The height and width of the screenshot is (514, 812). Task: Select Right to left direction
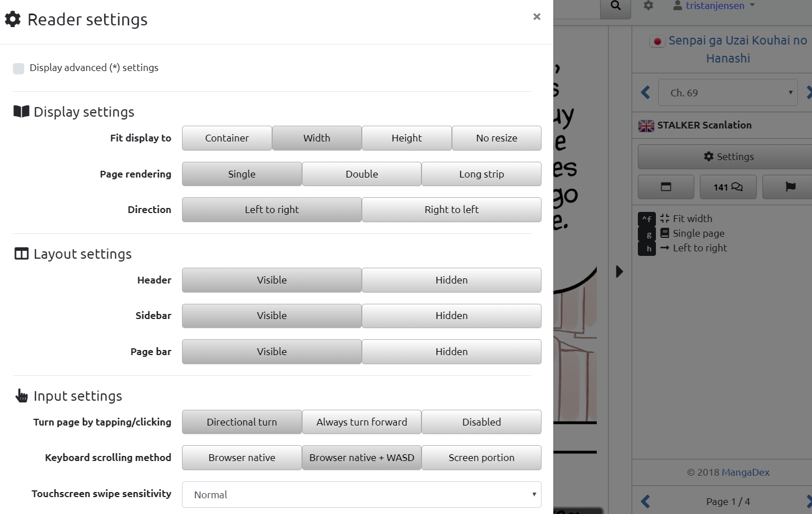[451, 210]
